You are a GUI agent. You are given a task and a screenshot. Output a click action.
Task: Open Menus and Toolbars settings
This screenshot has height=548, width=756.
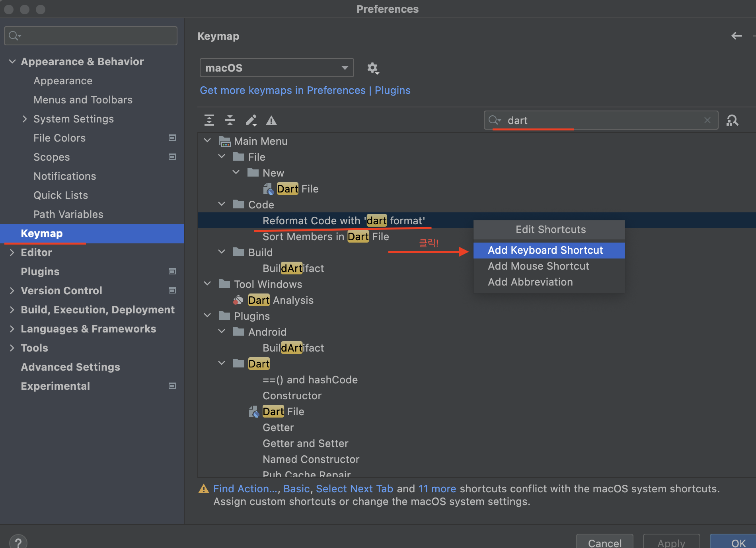point(83,100)
